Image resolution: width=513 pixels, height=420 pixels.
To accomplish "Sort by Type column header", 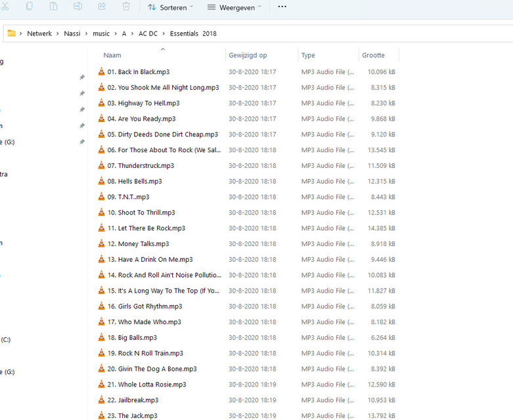I will pyautogui.click(x=308, y=55).
